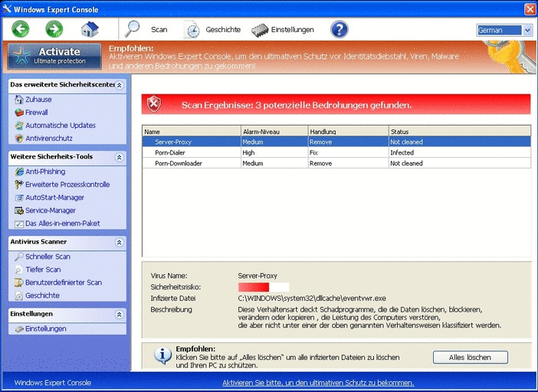Click the AutoStart-Manager icon
Screen dimensions: 538x392
[x=19, y=198]
